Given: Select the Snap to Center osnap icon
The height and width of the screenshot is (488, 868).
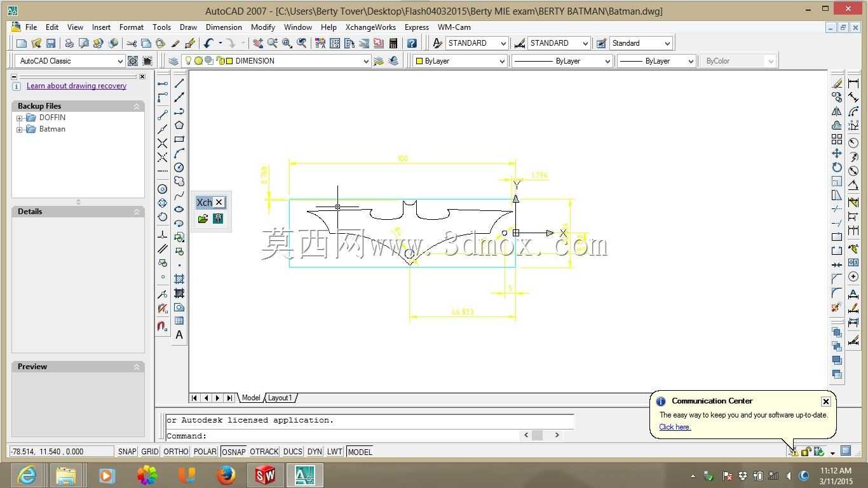Looking at the screenshot, I should coord(163,189).
